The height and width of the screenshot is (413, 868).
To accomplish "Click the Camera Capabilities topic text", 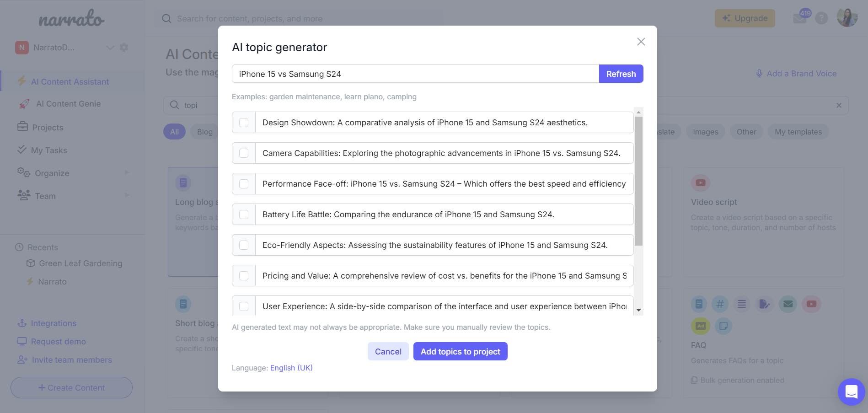I will 441,153.
